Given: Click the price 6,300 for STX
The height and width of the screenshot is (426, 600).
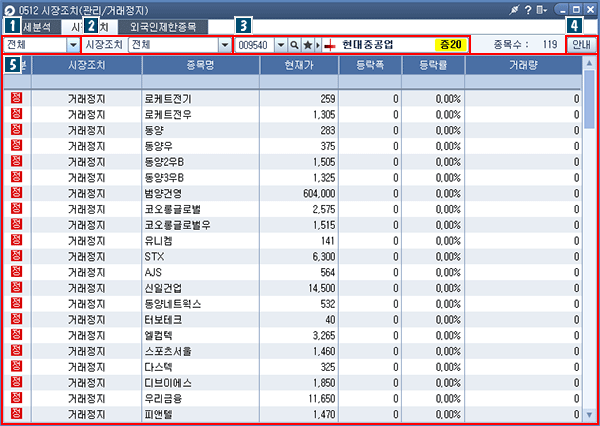Looking at the screenshot, I should [324, 256].
